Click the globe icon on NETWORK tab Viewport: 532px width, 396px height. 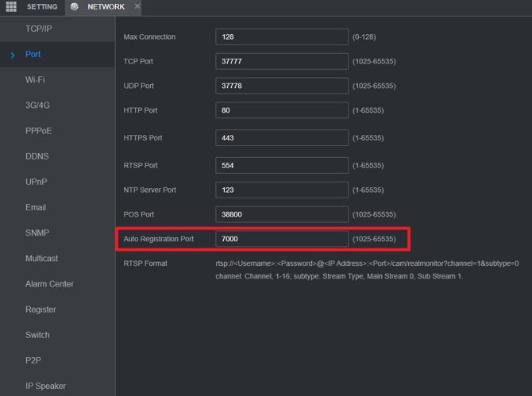pos(75,7)
